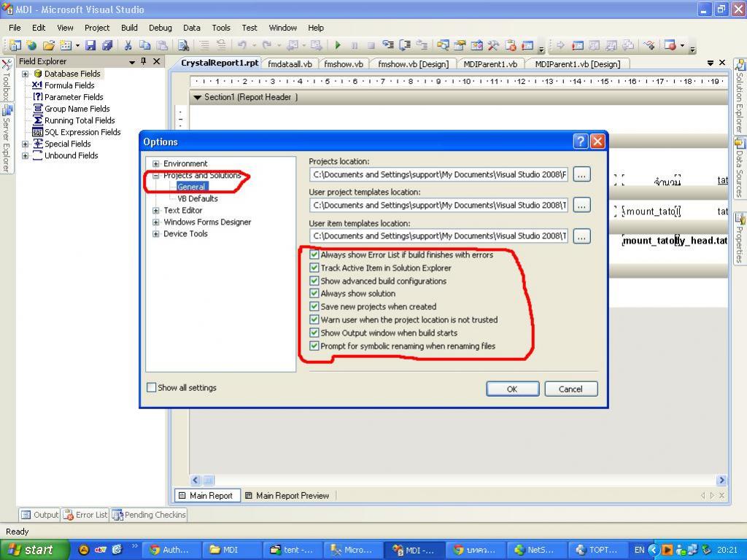Click OK in the Options dialog
Screen dimensions: 747x560
coord(513,389)
